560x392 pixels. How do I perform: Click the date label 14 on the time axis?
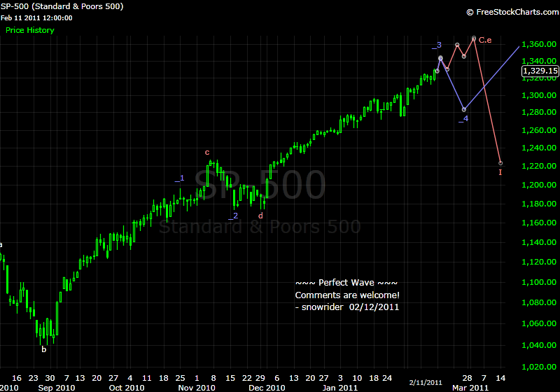[x=500, y=378]
